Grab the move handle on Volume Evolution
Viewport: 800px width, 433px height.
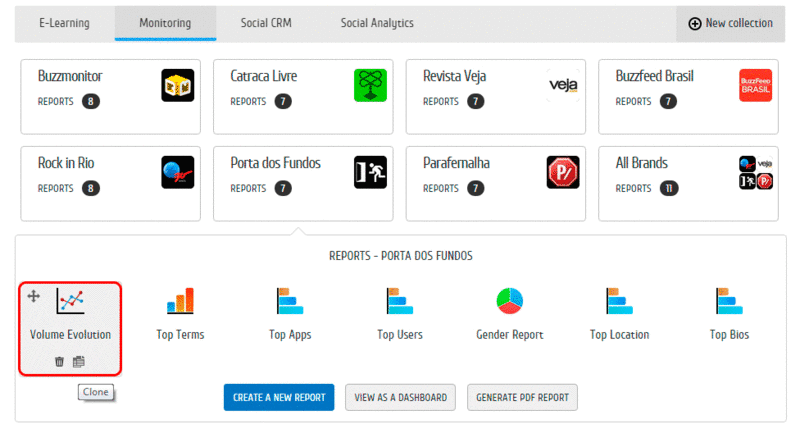33,296
